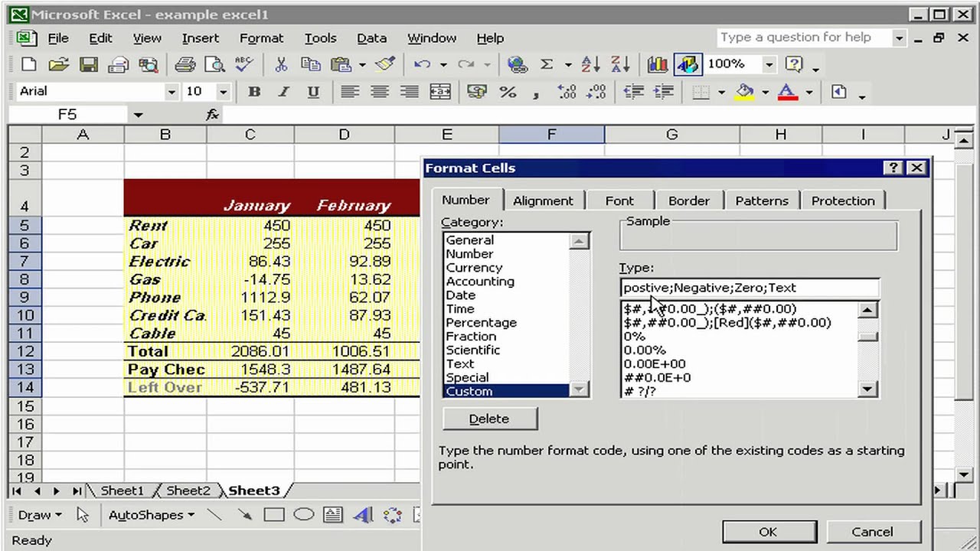Open the Draw menu dropdown

pos(40,515)
